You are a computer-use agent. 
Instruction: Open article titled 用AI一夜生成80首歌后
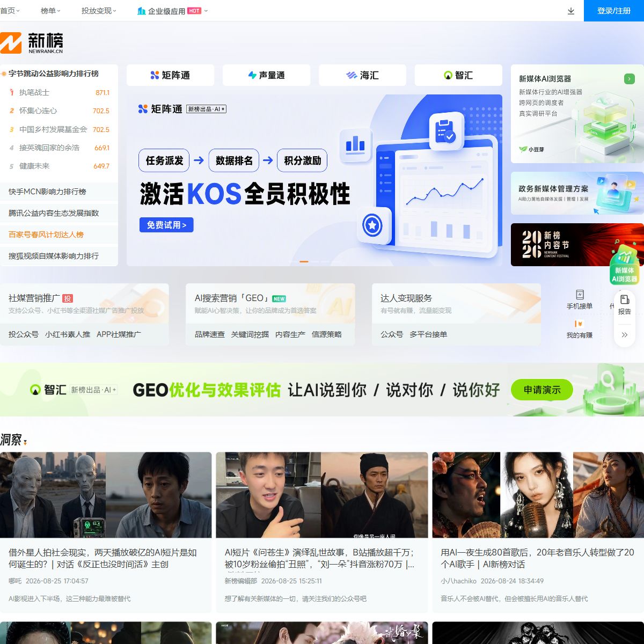coord(537,558)
